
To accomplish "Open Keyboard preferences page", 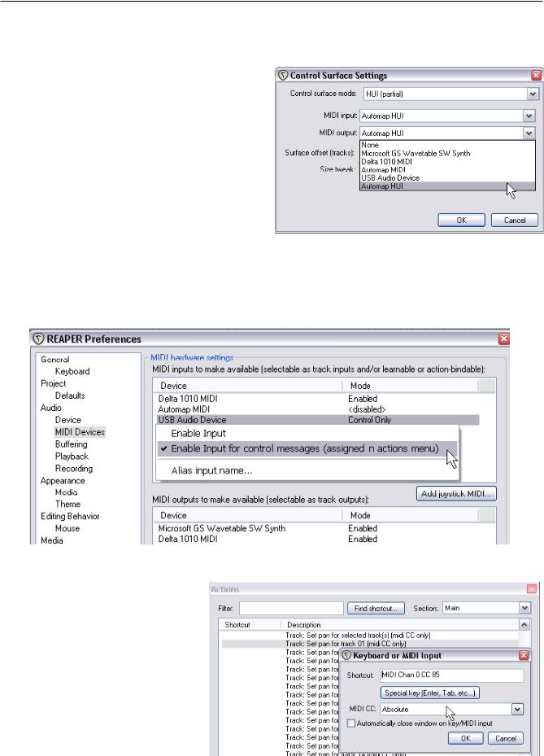I will coord(72,371).
